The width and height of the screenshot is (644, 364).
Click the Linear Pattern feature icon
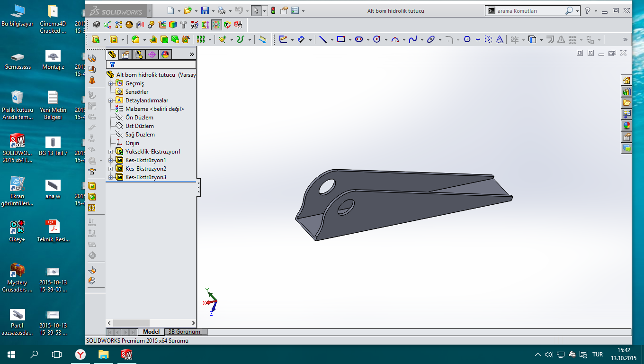pos(201,40)
